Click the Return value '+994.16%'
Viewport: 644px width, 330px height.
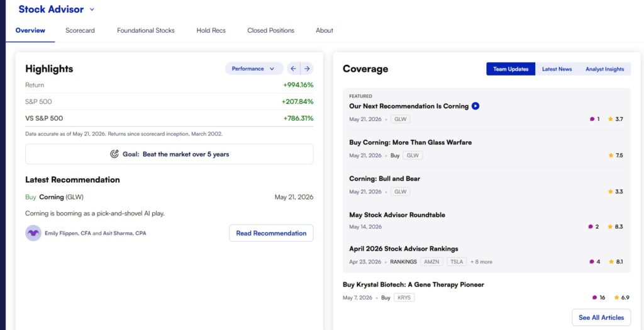point(298,85)
